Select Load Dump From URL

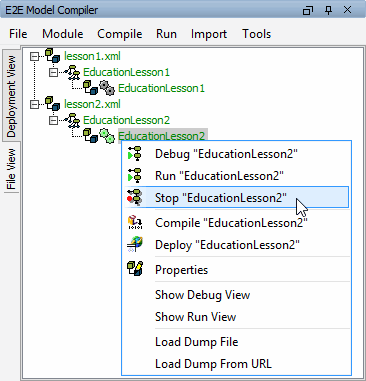(237, 364)
